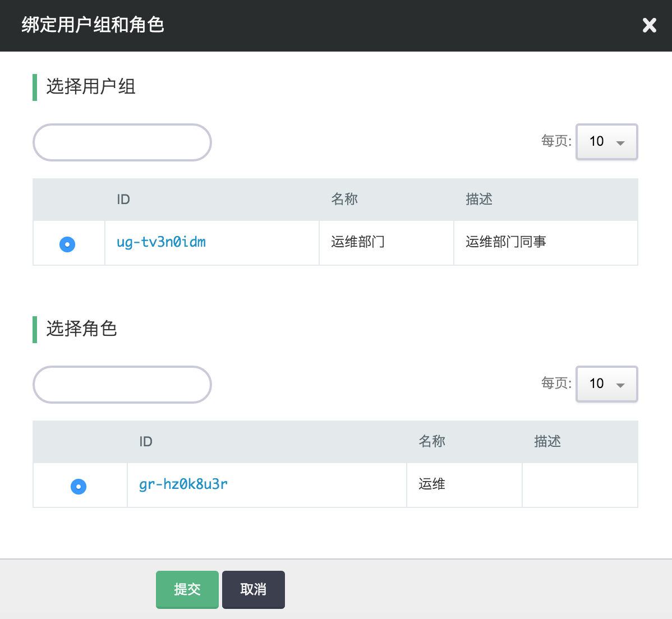The image size is (672, 619).
Task: Click the 名称 header in role table
Action: click(x=432, y=442)
